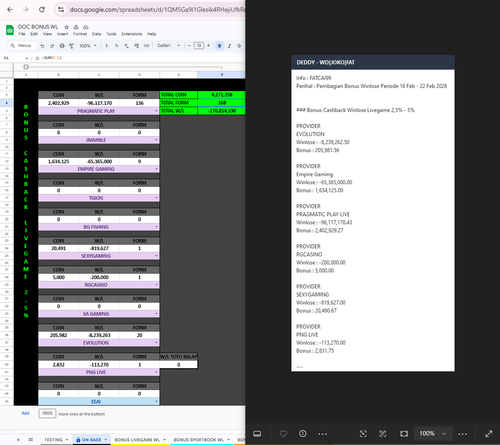Open the EVOLUTION provider dropdown
Screen dimensions: 500x445
coord(156,343)
